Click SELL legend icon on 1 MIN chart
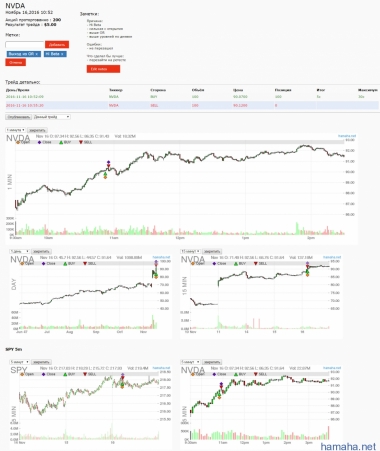 (x=81, y=142)
